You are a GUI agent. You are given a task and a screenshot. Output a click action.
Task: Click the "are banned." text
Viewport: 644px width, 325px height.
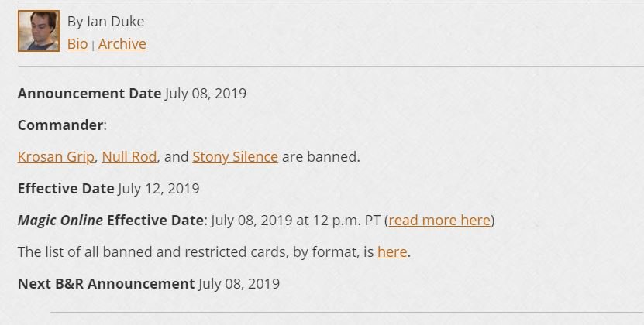(321, 157)
